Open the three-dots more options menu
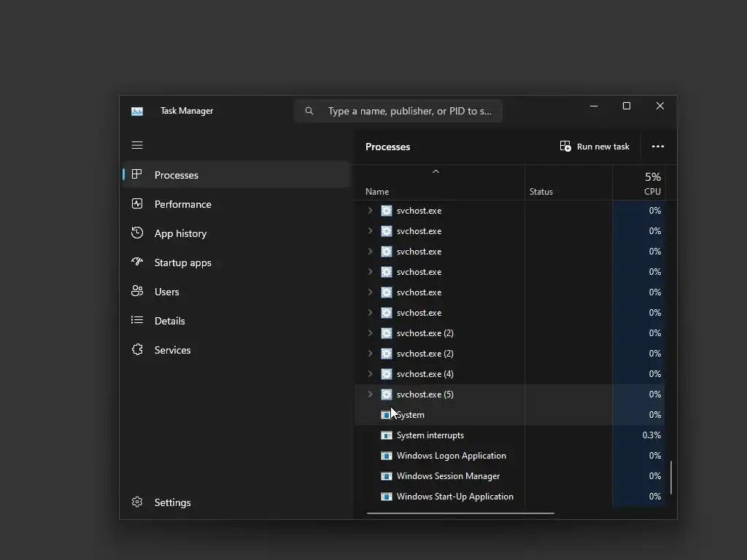 coord(658,147)
